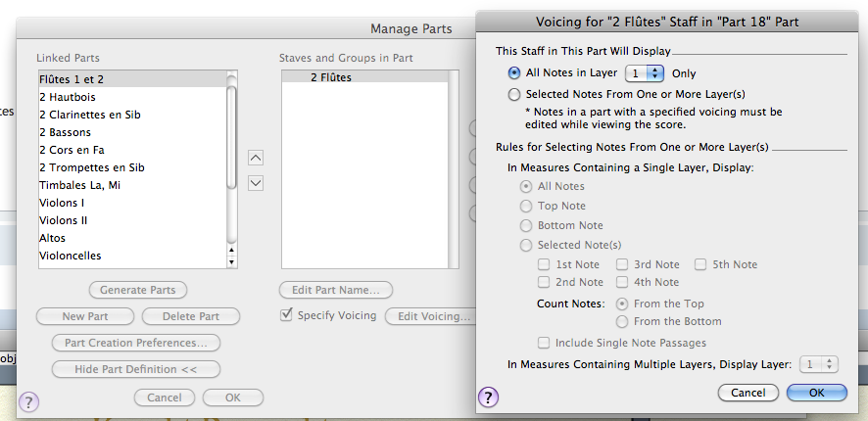Image resolution: width=868 pixels, height=421 pixels.
Task: Cancel the Voicing dialog
Action: (748, 393)
